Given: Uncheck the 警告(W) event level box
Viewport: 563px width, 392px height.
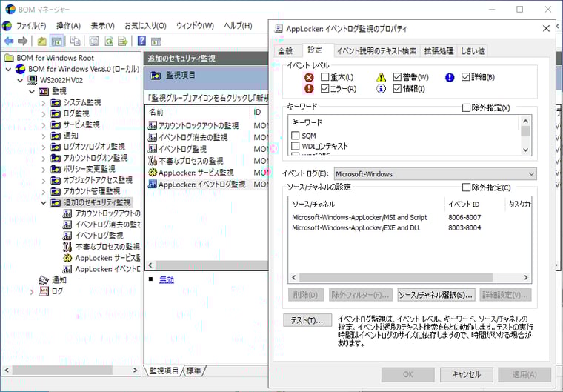Looking at the screenshot, I should (397, 76).
